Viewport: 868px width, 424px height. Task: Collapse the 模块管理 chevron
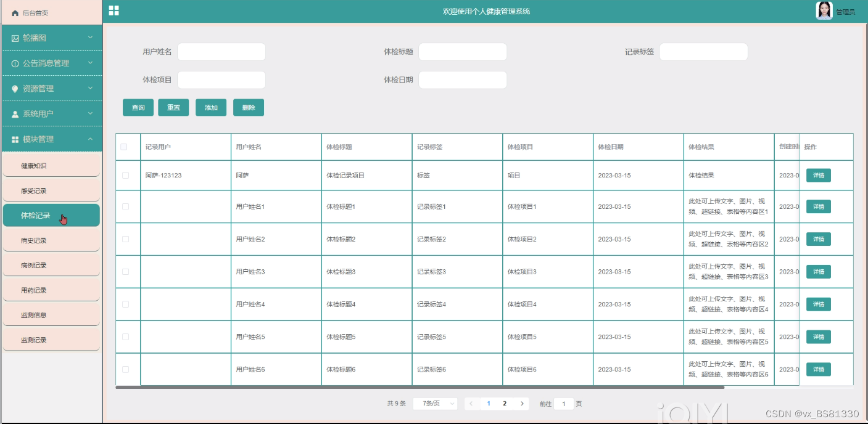[90, 139]
